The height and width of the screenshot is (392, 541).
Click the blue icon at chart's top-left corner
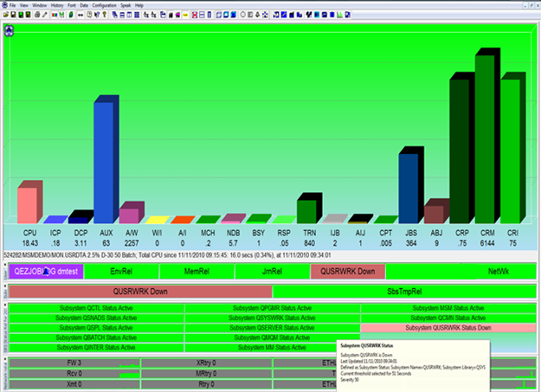(8, 31)
